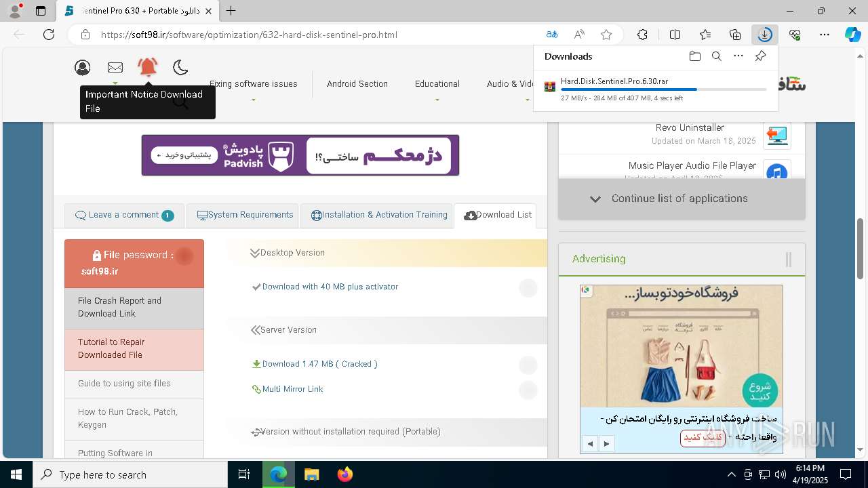Search downloads with the magnifier icon

(x=717, y=56)
